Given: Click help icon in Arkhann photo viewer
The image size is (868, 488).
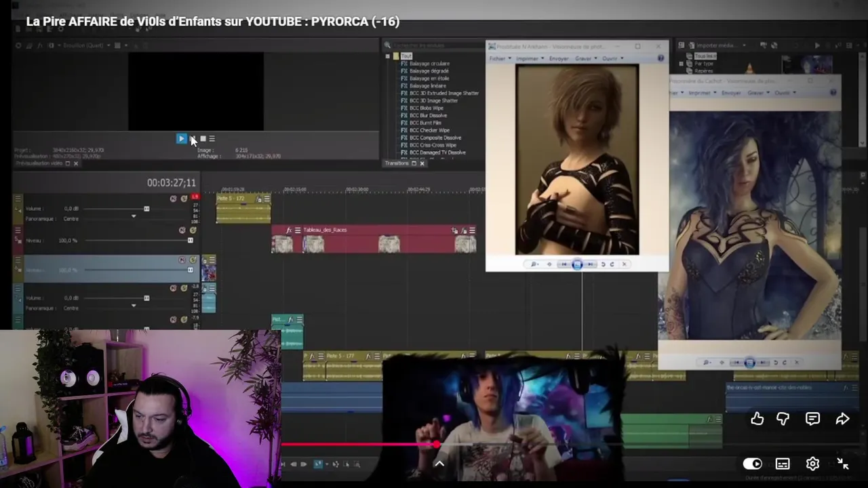Looking at the screenshot, I should [660, 58].
